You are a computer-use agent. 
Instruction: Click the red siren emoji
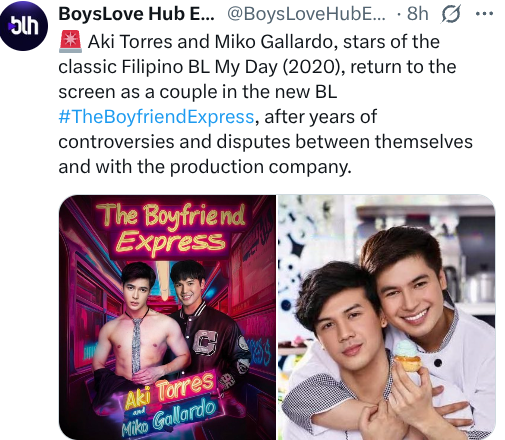(70, 42)
